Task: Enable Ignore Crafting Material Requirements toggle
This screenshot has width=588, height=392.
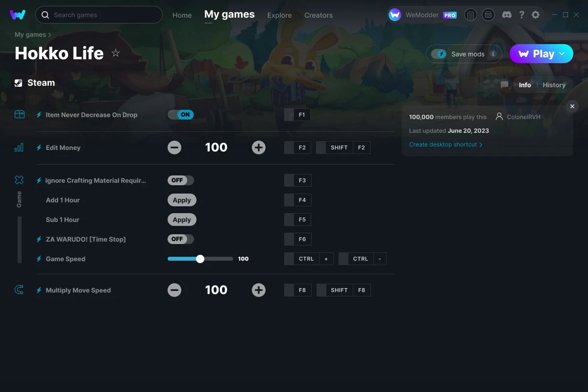Action: (181, 180)
